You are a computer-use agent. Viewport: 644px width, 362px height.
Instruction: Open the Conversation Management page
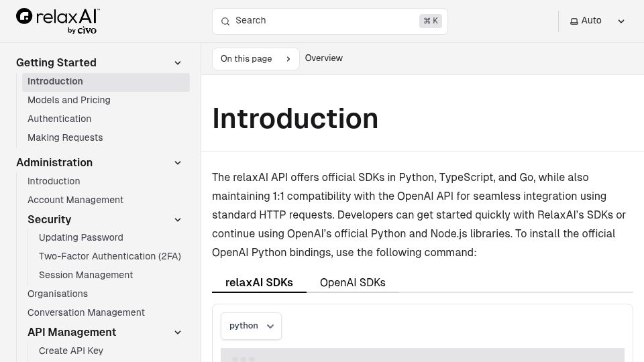tap(87, 313)
